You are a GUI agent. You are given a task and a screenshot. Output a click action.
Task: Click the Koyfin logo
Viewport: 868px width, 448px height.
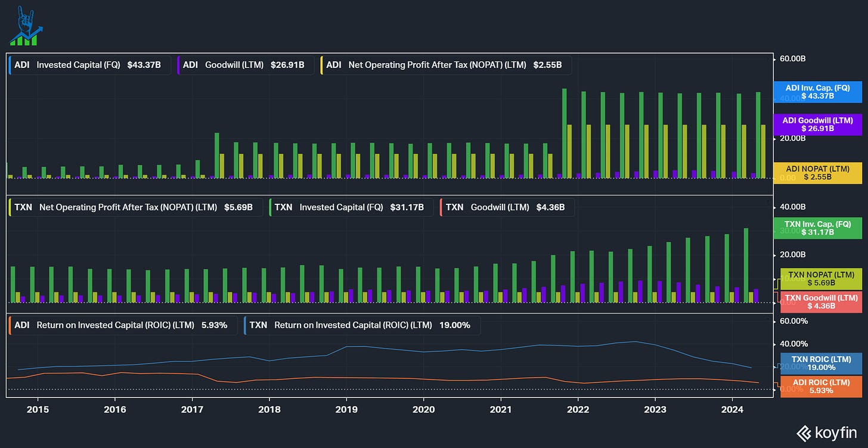[827, 432]
